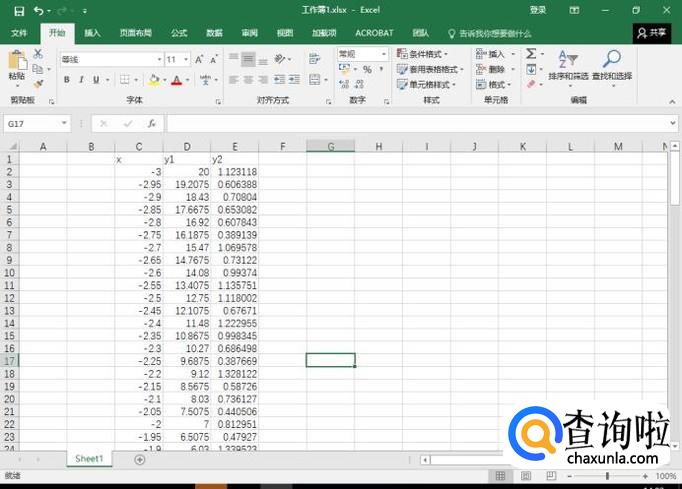Image resolution: width=682 pixels, height=489 pixels.
Task: Click the Clear eraser icon
Action: click(x=531, y=84)
